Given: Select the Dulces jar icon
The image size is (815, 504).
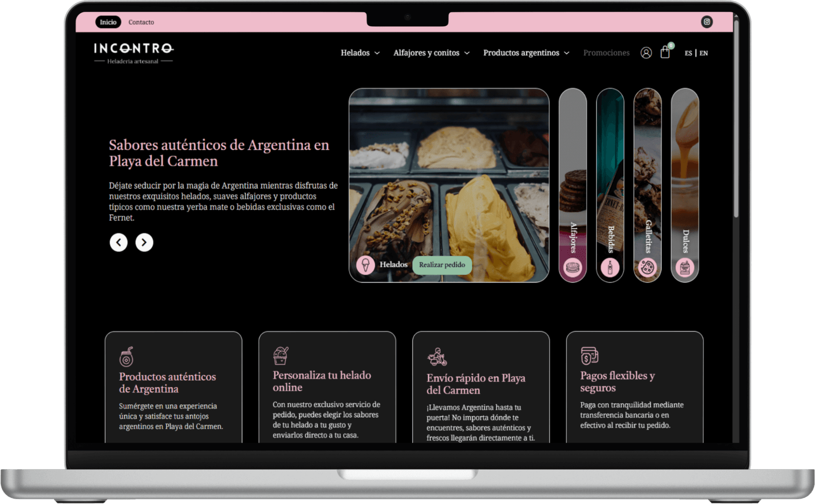Looking at the screenshot, I should tap(685, 267).
